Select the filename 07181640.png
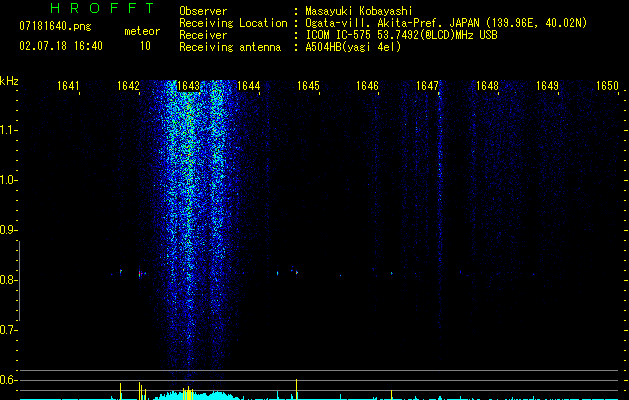The image size is (629, 400). coord(55,26)
